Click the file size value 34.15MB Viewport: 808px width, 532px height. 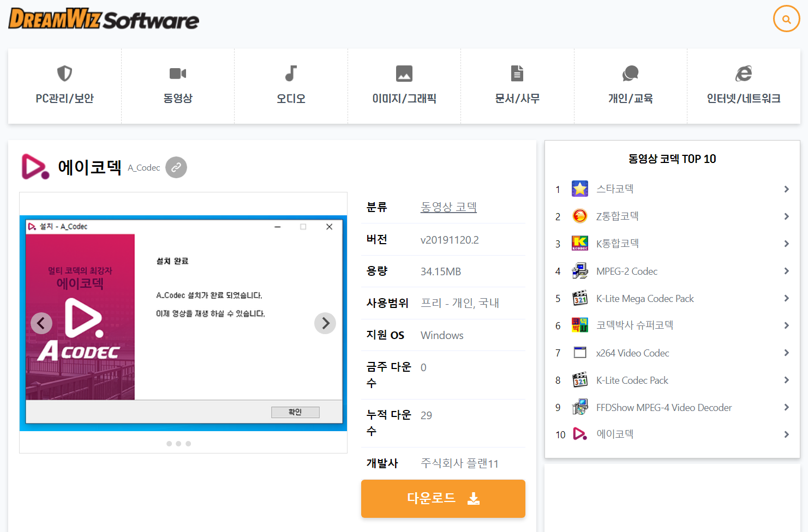pos(441,271)
